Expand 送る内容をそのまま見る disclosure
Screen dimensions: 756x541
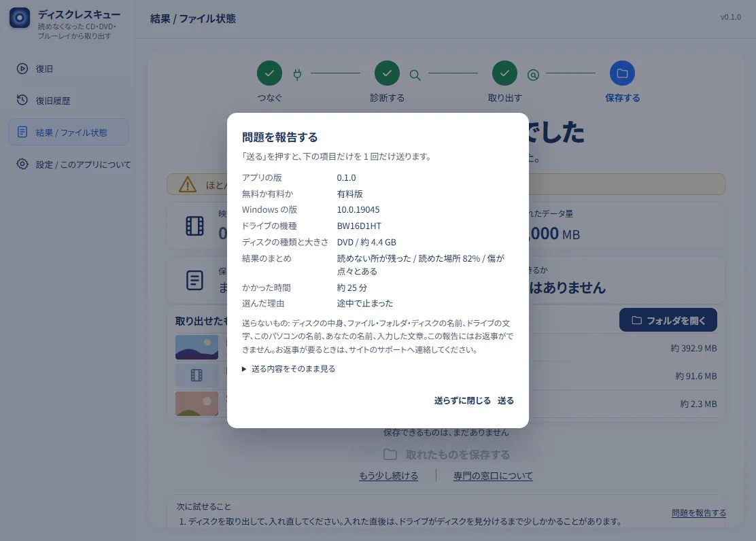288,369
